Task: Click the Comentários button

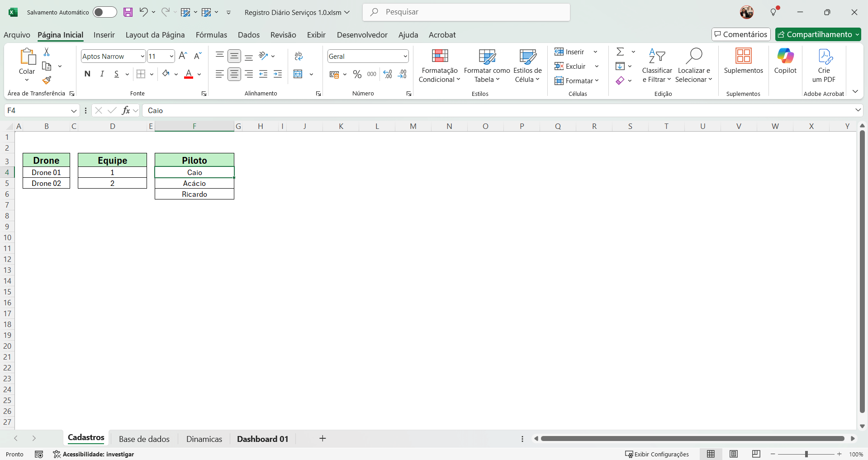Action: (741, 34)
